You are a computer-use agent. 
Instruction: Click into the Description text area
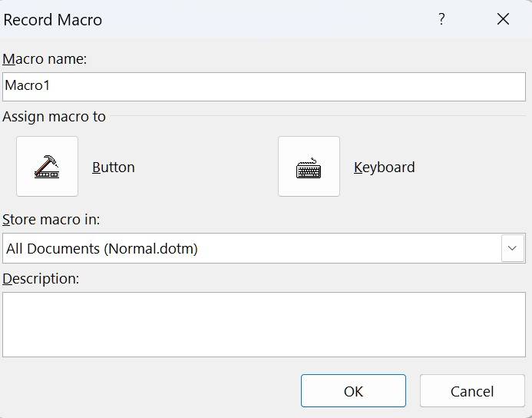pyautogui.click(x=264, y=324)
